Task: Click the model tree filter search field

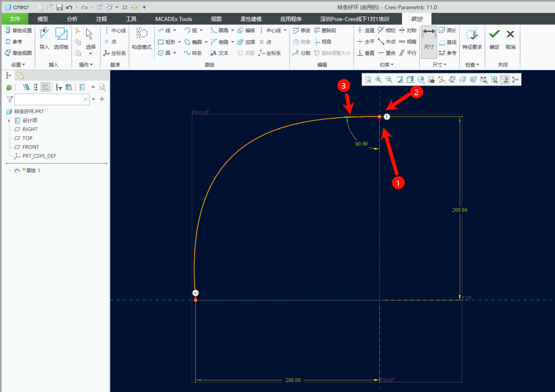Action: point(49,99)
